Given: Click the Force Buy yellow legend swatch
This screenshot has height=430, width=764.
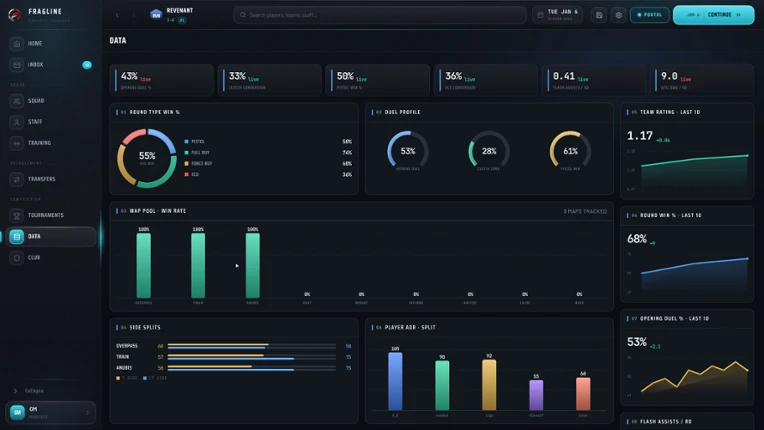Looking at the screenshot, I should point(187,164).
